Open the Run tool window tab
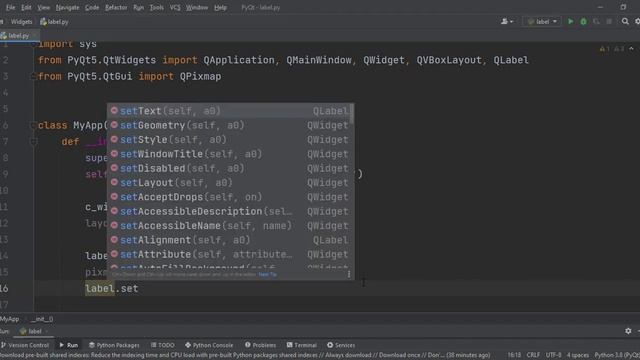Viewport: 640px width, 360px height. (x=69, y=345)
